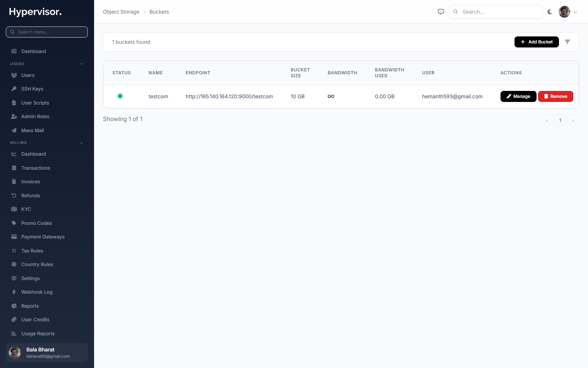This screenshot has height=368, width=588.
Task: Click the SSH Keys key icon
Action: point(14,89)
